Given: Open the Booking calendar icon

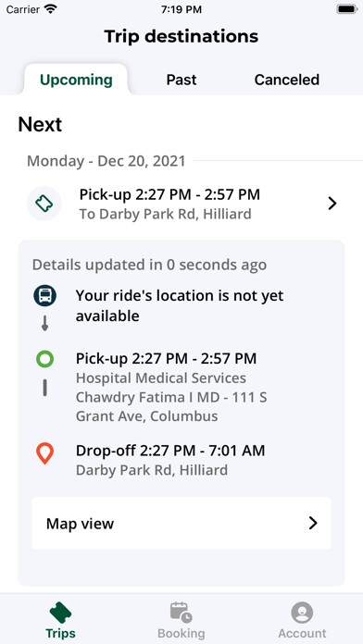Looking at the screenshot, I should [181, 613].
